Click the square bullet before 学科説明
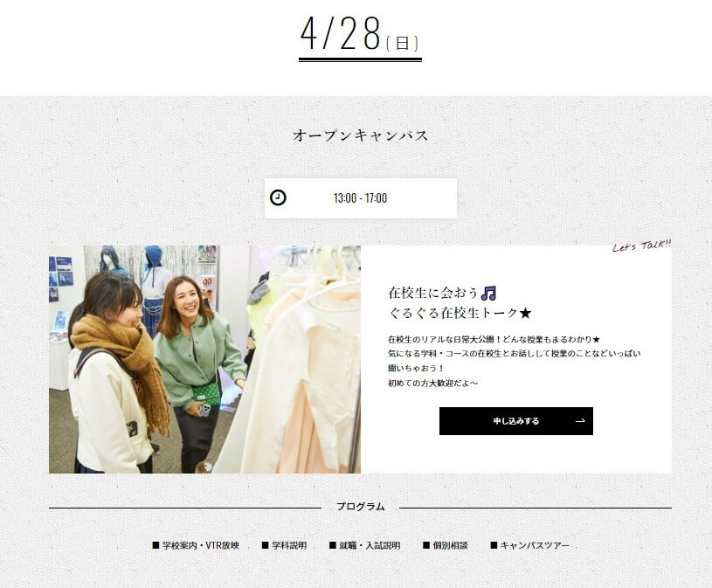Screen dimensions: 712x588 tap(266, 545)
